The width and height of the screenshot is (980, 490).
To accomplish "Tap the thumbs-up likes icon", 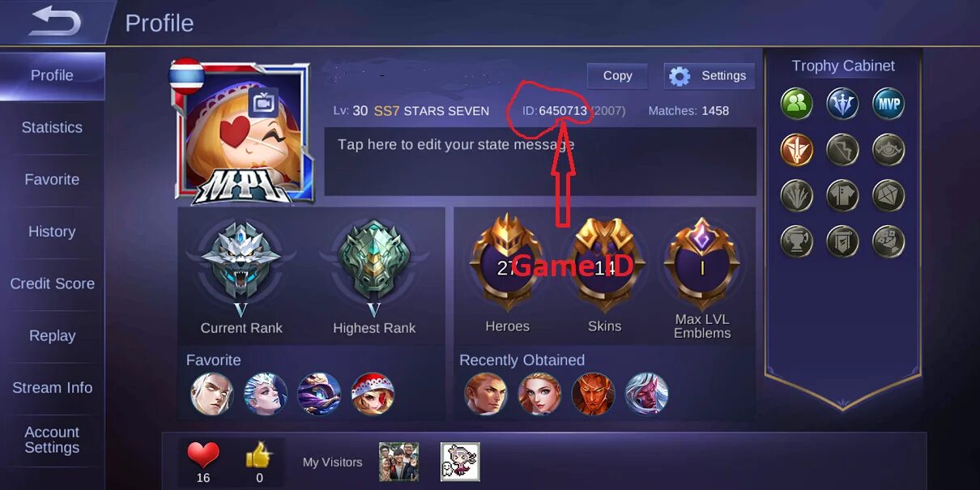I will [x=258, y=456].
